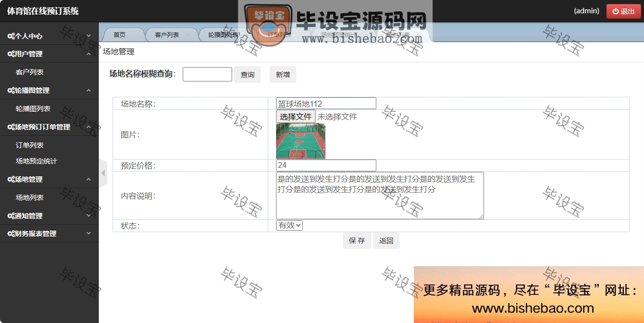Collapse the 场地预订订单管理 menu chevron
Viewport: 644px width, 323px height.
(88, 127)
